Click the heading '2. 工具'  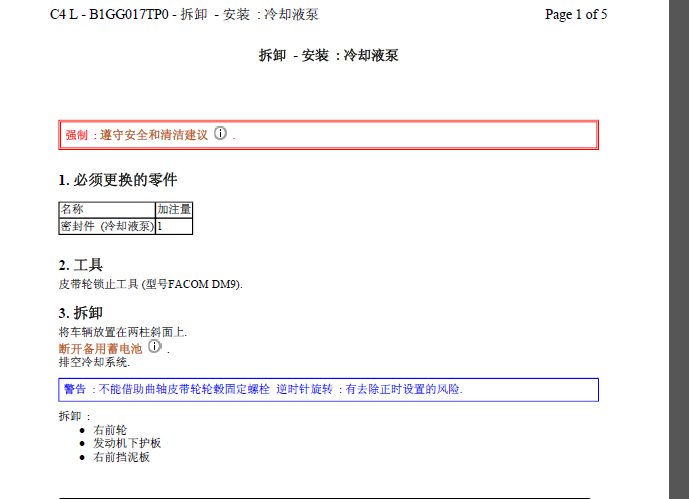pos(80,265)
